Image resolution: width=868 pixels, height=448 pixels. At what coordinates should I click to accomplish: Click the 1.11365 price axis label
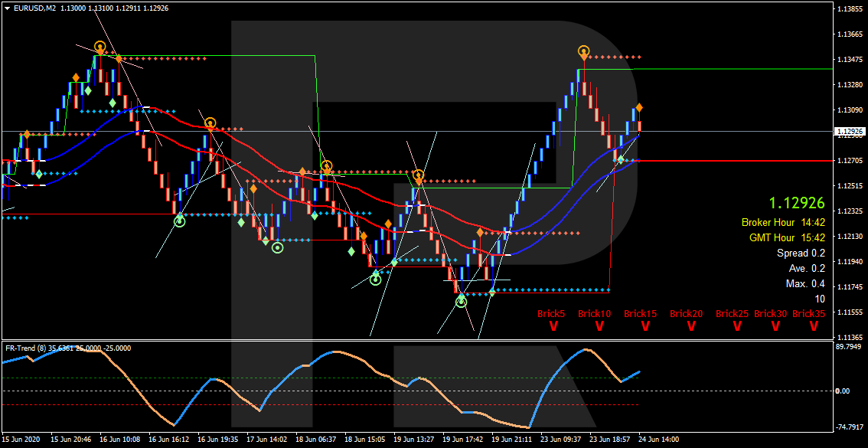coord(849,337)
